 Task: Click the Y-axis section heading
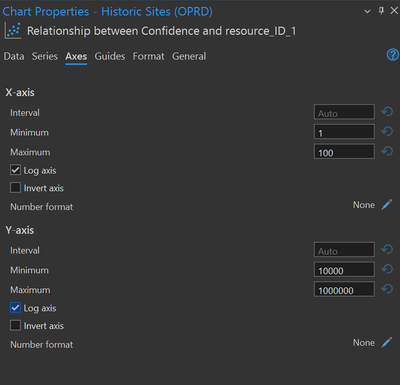coord(20,230)
